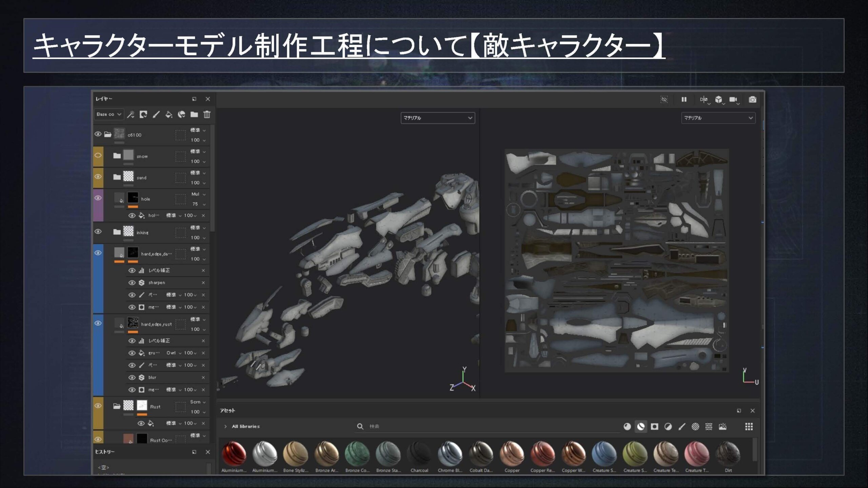Pick the Bone Styliz material swatch
868x488 pixels.
pos(296,456)
